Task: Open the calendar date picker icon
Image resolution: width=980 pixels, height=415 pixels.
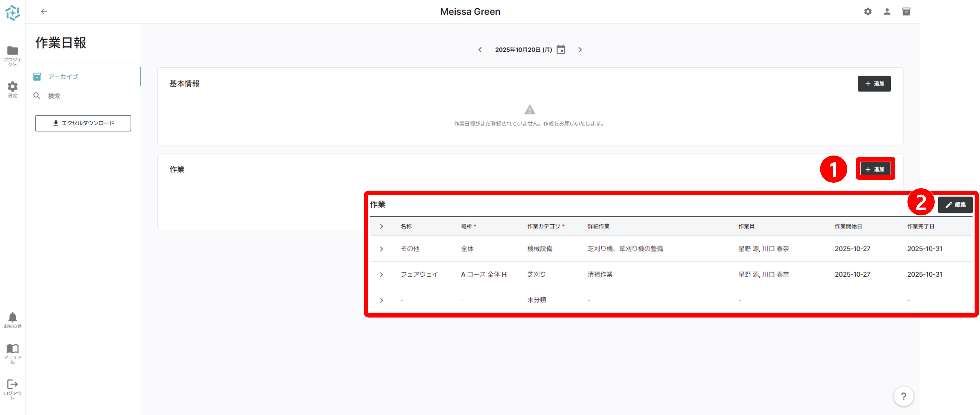Action: pyautogui.click(x=561, y=50)
